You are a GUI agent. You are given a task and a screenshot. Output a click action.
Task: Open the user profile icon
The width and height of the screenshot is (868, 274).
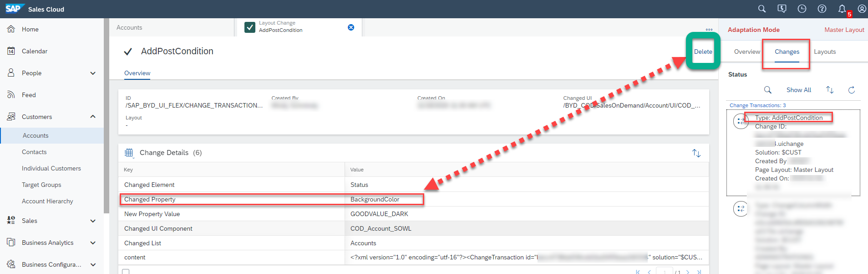(862, 9)
